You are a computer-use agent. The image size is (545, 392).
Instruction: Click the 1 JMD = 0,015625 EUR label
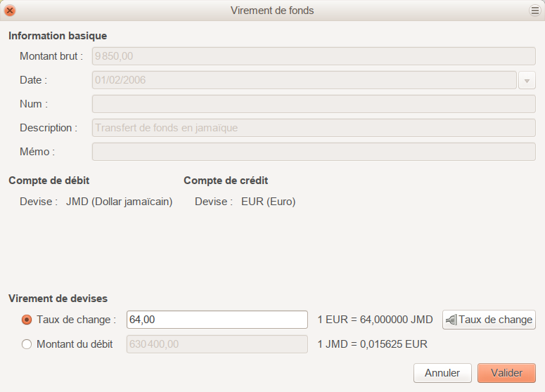pos(373,344)
